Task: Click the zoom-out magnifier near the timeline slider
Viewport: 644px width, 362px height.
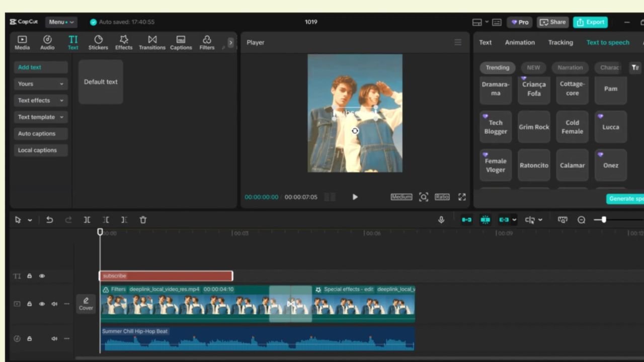Action: 581,220
